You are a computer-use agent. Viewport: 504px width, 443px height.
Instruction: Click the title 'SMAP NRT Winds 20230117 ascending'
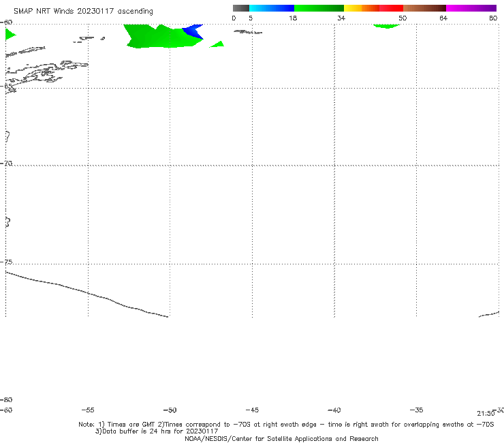point(83,12)
